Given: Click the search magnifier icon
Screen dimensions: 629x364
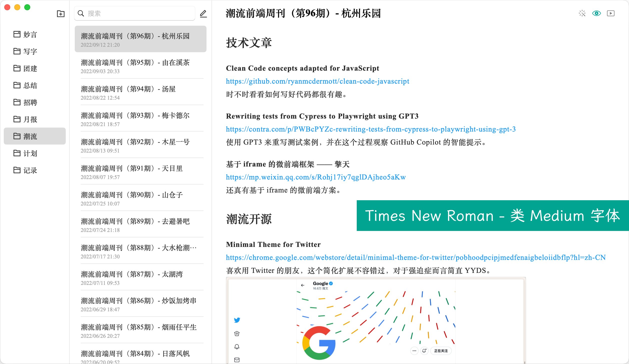Looking at the screenshot, I should point(81,13).
